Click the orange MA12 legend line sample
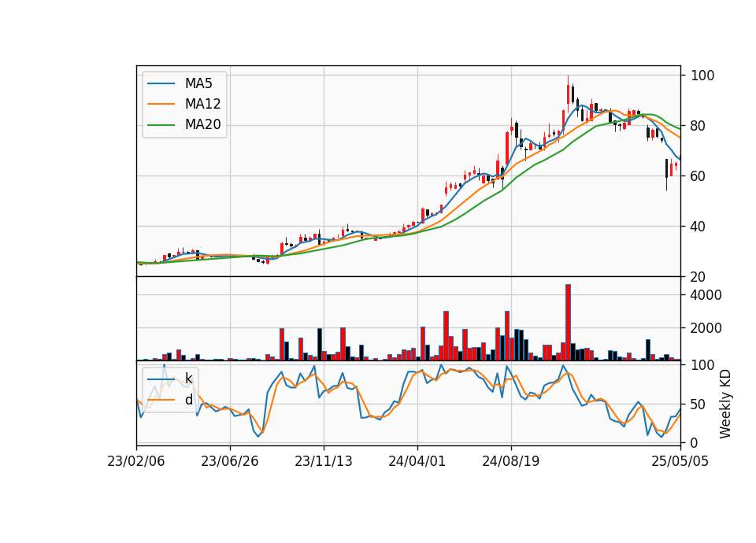Screen dimensions: 756x543 (x=161, y=104)
